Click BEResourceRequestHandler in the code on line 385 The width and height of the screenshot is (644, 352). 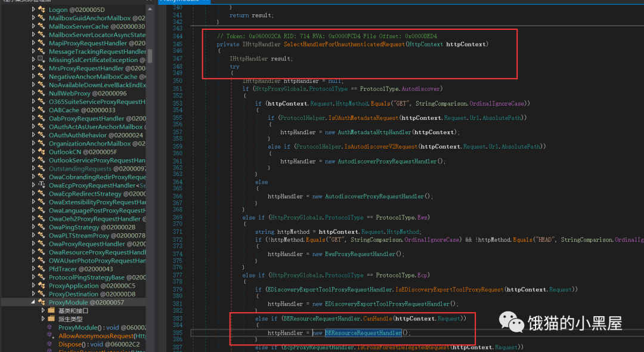click(x=363, y=333)
